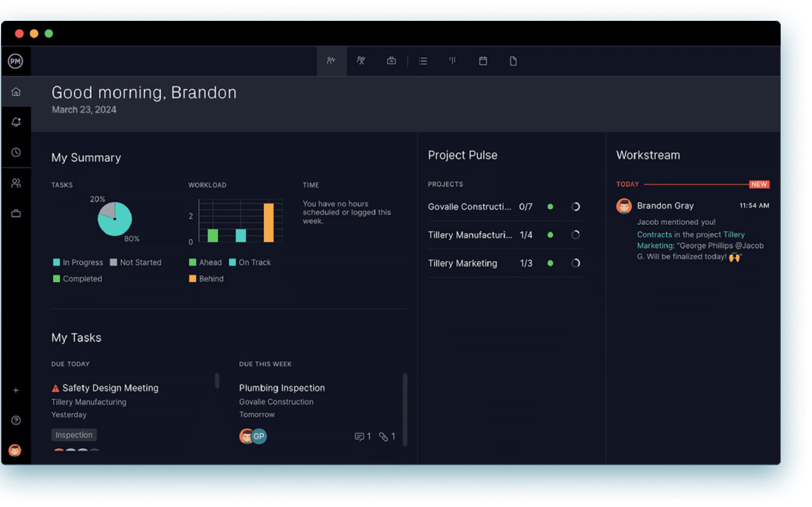Screen dimensions: 812x507
Task: Click the create new plus button in sidebar
Action: [16, 390]
